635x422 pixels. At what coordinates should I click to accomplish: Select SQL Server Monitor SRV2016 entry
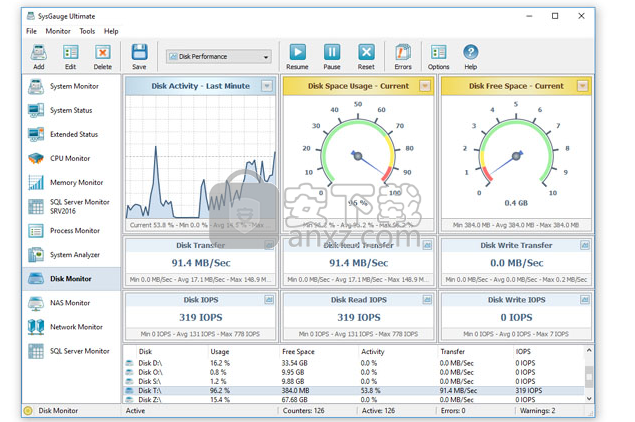tap(71, 207)
